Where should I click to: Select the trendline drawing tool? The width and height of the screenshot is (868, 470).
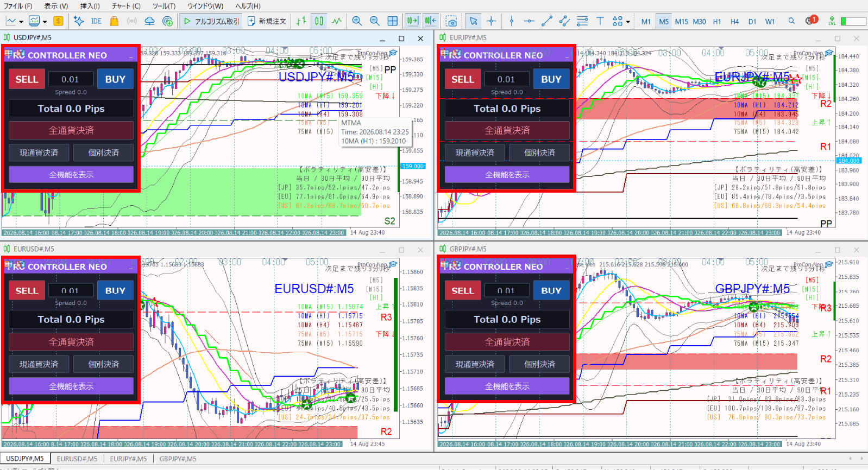pyautogui.click(x=547, y=21)
